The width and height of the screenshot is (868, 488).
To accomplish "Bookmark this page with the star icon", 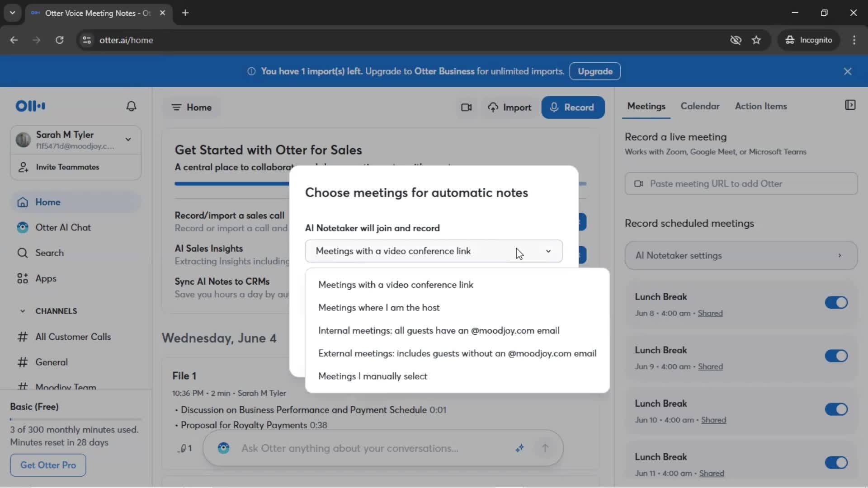I will coord(756,40).
